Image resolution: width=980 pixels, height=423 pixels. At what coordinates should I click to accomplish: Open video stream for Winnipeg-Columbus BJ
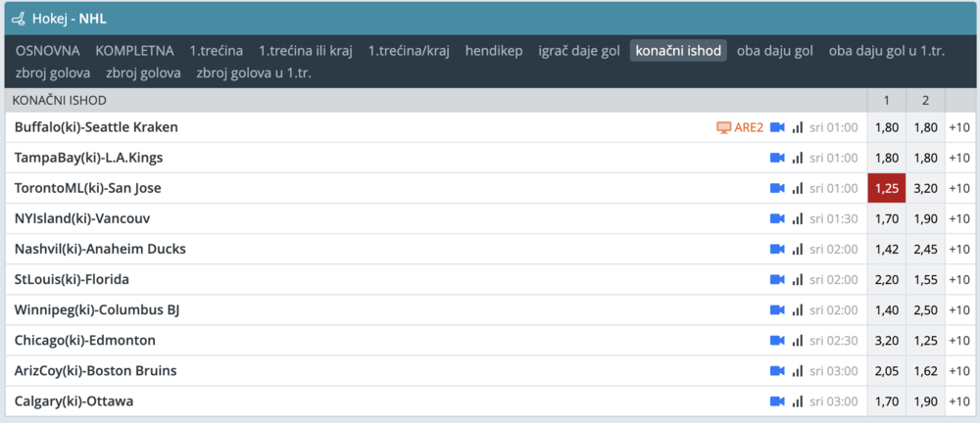pyautogui.click(x=777, y=310)
